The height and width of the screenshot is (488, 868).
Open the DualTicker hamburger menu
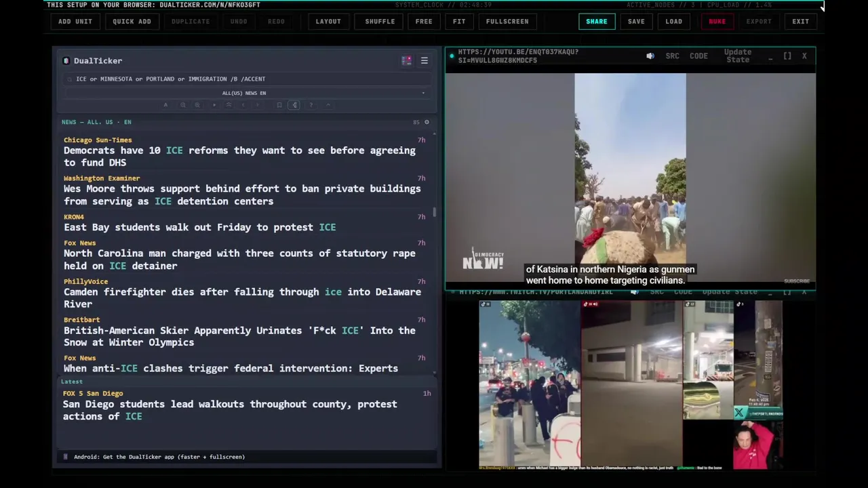pyautogui.click(x=425, y=60)
